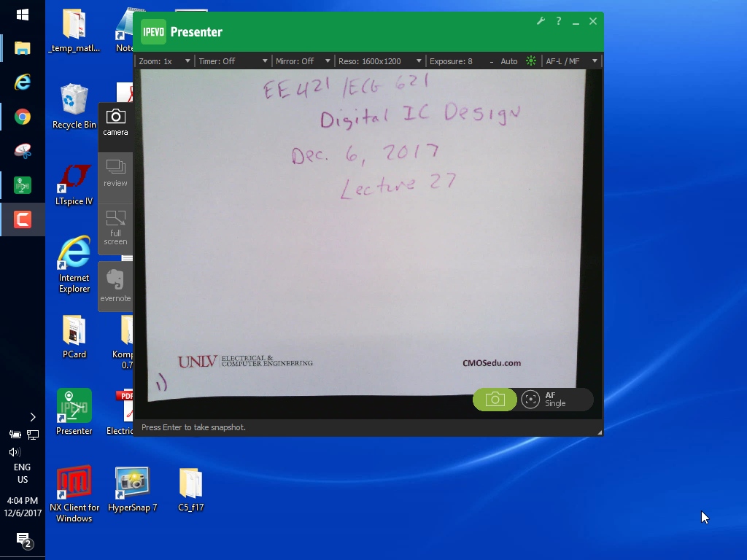Click the Exposure: 8 label
Image resolution: width=747 pixels, height=560 pixels.
[x=451, y=61]
